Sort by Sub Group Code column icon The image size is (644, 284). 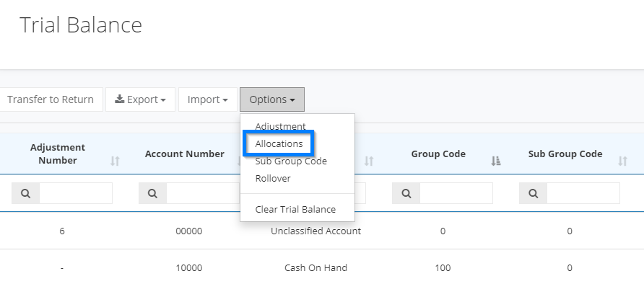coord(622,161)
